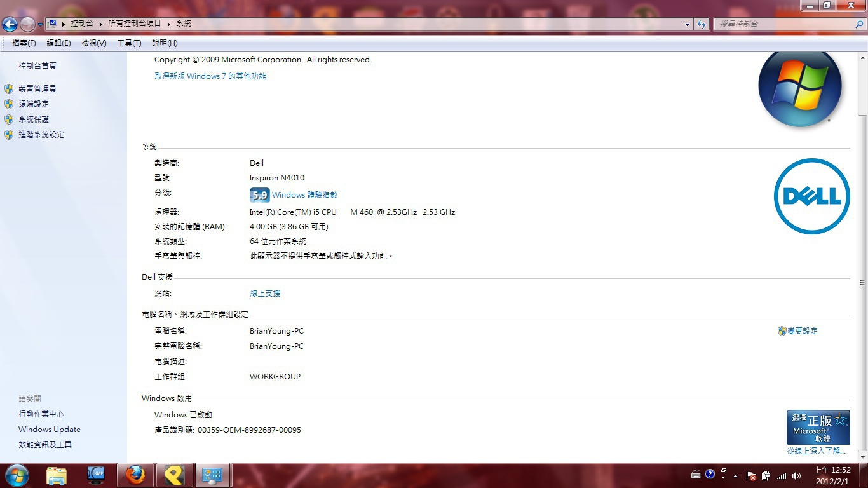Open wireless network signal tray icon
The height and width of the screenshot is (488, 868).
782,476
